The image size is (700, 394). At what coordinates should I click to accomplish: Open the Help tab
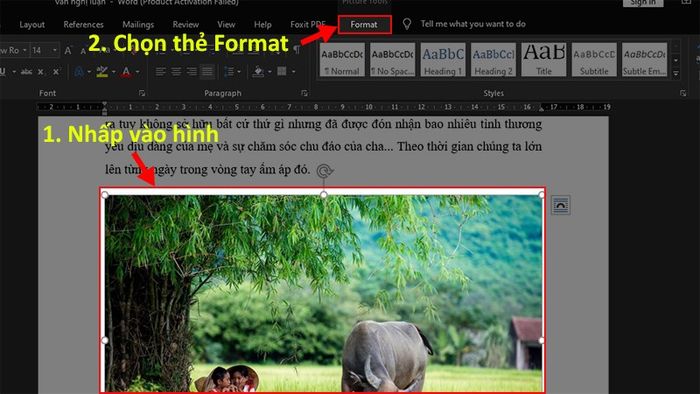[262, 25]
